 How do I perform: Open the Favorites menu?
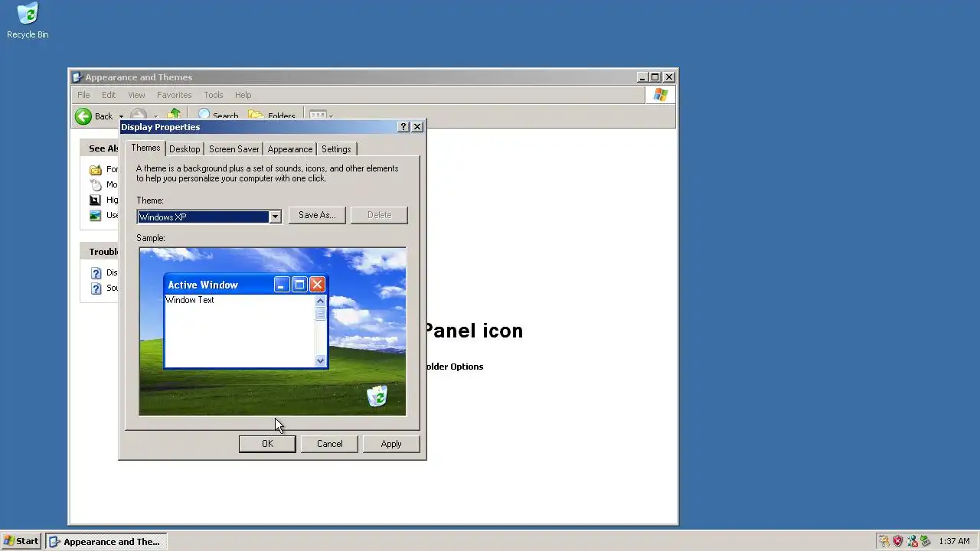tap(175, 95)
